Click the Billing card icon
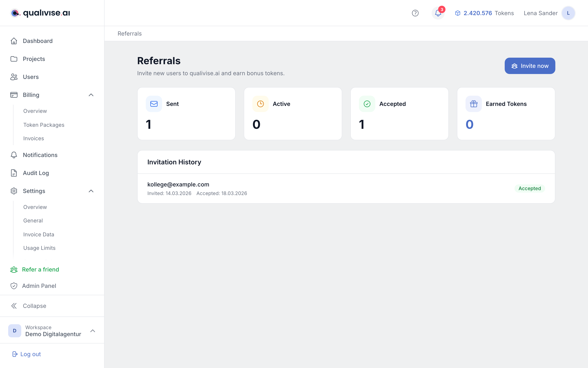The height and width of the screenshot is (368, 588). pyautogui.click(x=14, y=95)
